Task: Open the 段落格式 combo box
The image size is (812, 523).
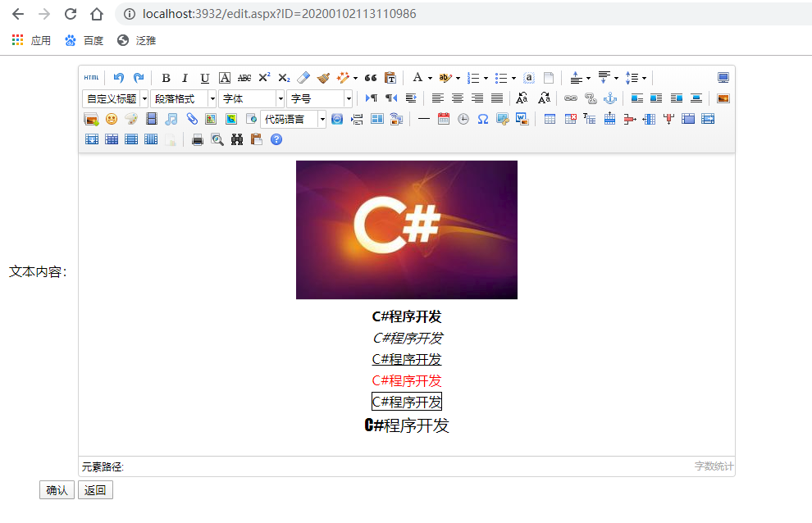Action: (184, 98)
